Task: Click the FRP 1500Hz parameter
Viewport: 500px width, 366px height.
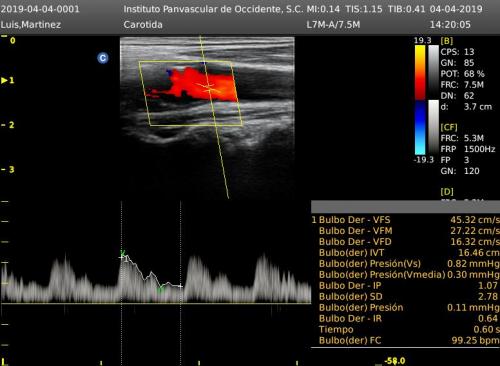Action: pos(468,149)
